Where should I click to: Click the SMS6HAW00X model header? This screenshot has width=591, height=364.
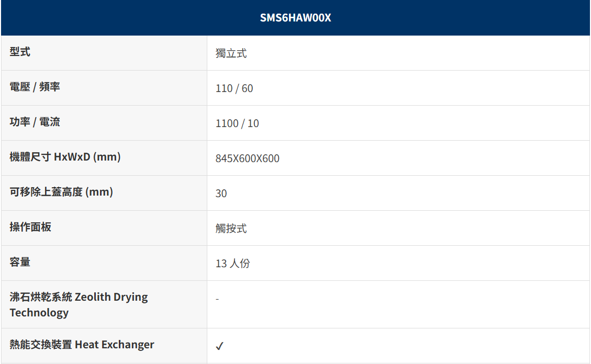[295, 18]
